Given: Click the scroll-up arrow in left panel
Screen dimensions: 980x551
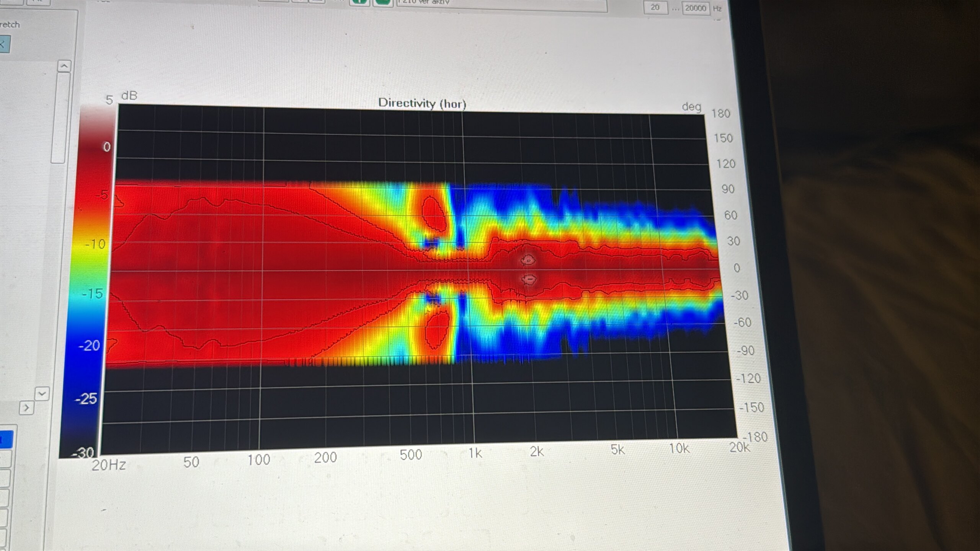Looking at the screenshot, I should tap(64, 66).
